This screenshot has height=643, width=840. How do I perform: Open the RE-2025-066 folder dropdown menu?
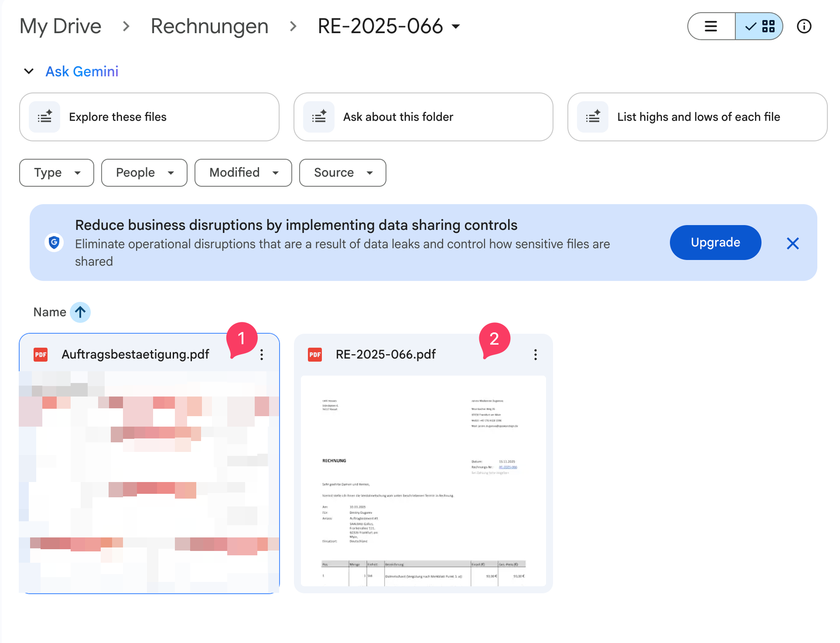[x=456, y=26]
